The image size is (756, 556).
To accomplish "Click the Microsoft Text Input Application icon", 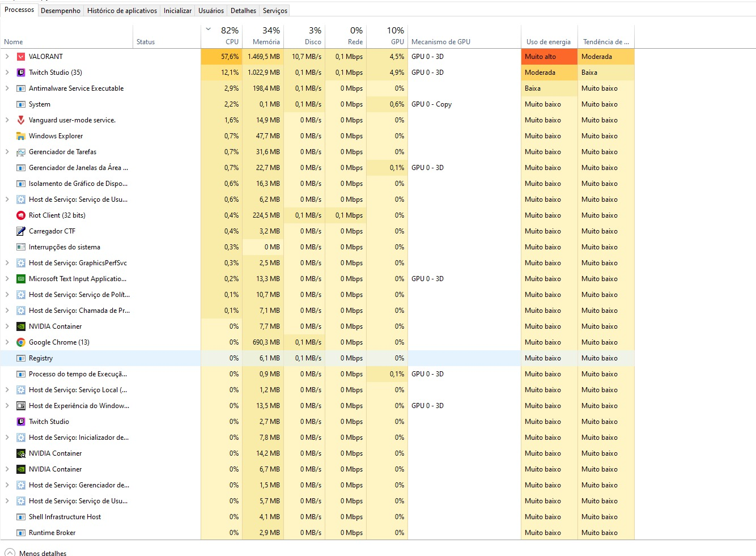I will [x=21, y=279].
